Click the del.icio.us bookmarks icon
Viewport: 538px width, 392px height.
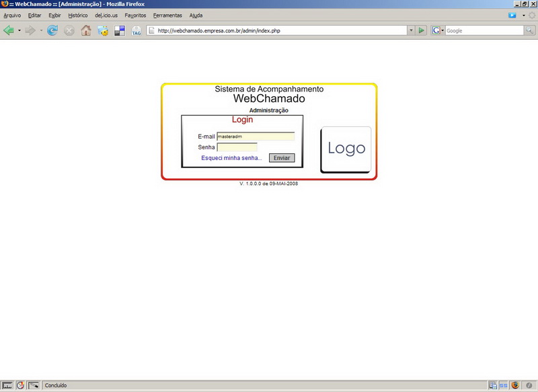[x=120, y=30]
